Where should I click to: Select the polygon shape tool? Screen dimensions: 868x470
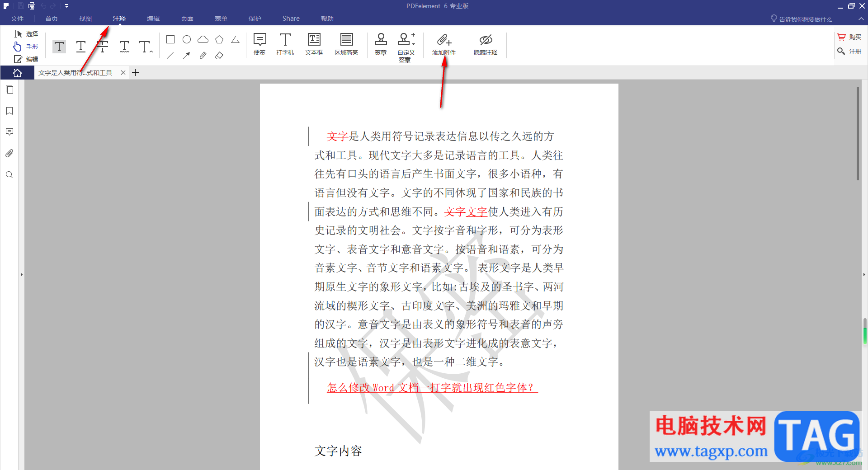click(x=219, y=39)
